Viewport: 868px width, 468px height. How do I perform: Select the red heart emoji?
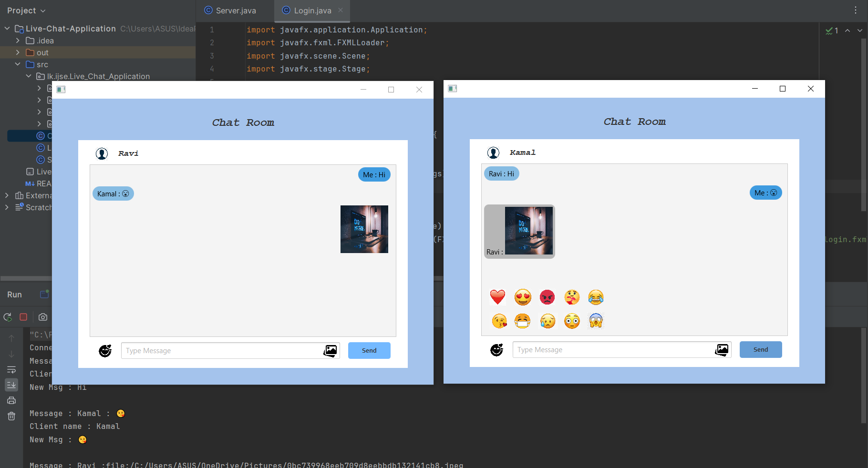pos(497,297)
